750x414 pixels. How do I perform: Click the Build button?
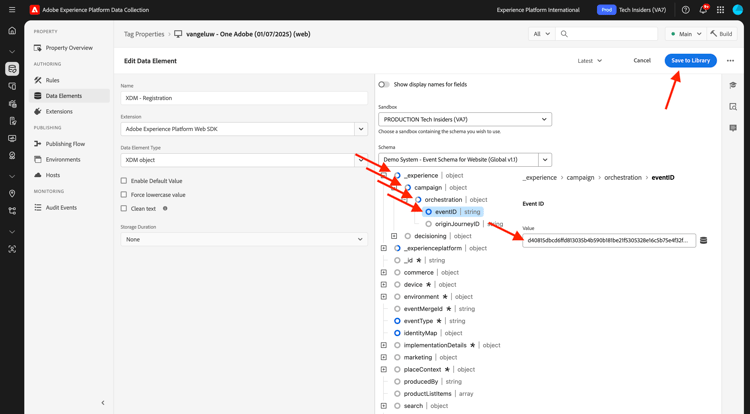point(722,34)
